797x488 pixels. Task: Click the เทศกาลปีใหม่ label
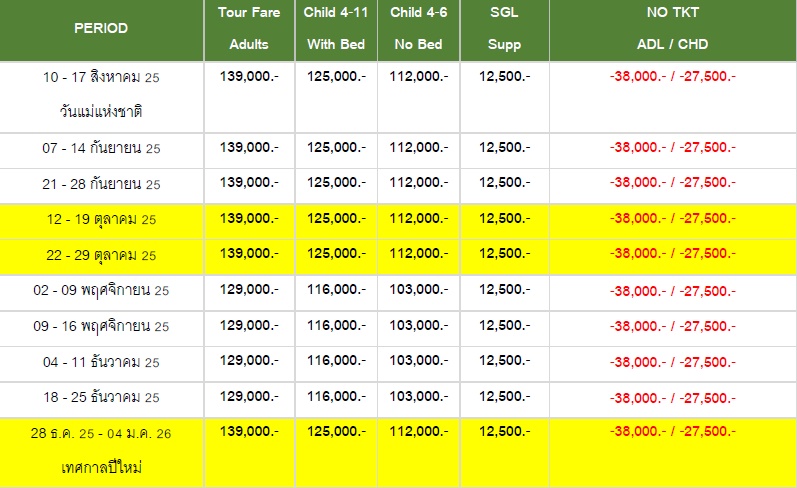coord(101,467)
